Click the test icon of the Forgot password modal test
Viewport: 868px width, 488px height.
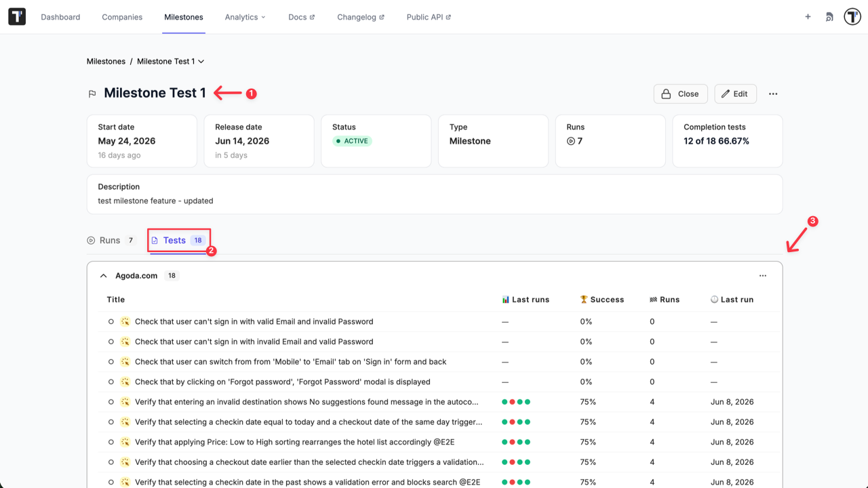[125, 382]
